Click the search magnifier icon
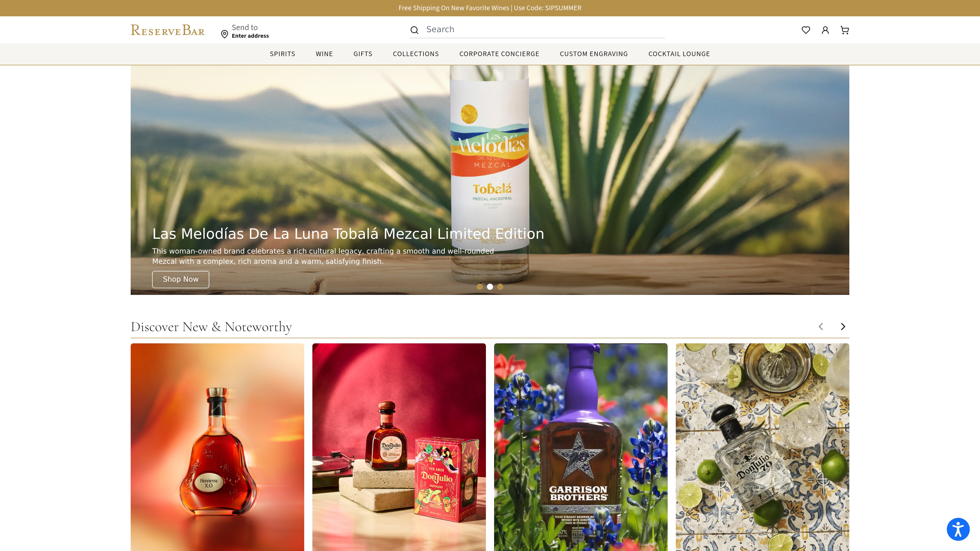 (x=414, y=30)
